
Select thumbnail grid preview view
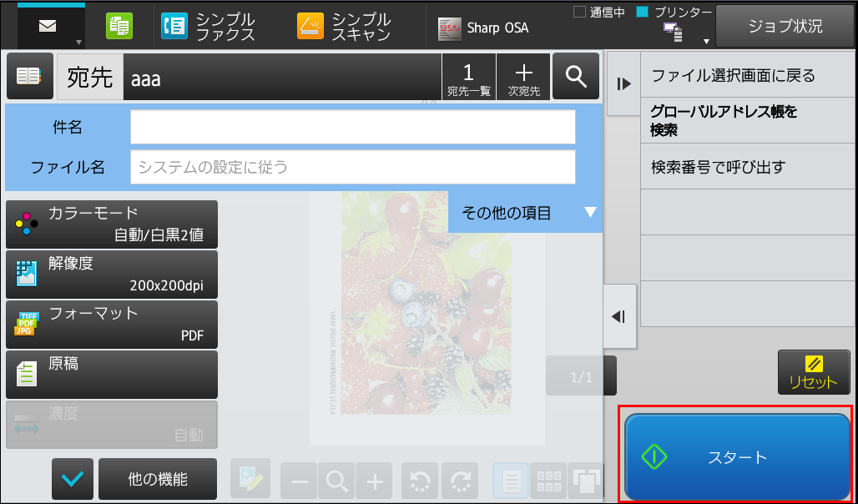tap(548, 481)
